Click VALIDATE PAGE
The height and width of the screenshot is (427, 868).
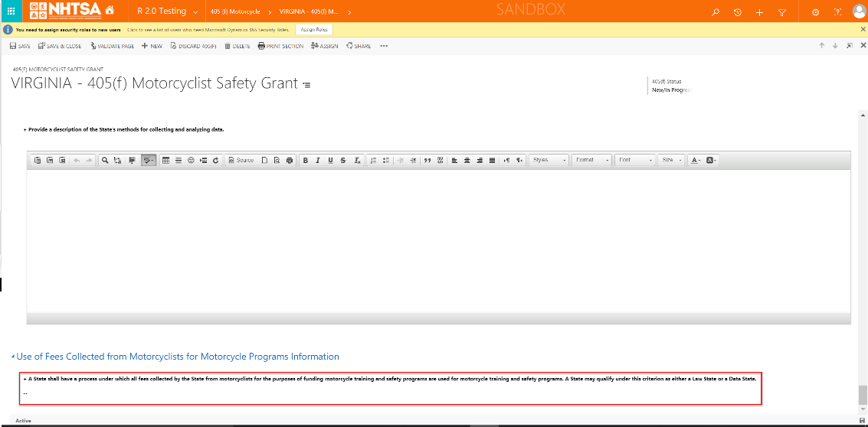pyautogui.click(x=112, y=46)
